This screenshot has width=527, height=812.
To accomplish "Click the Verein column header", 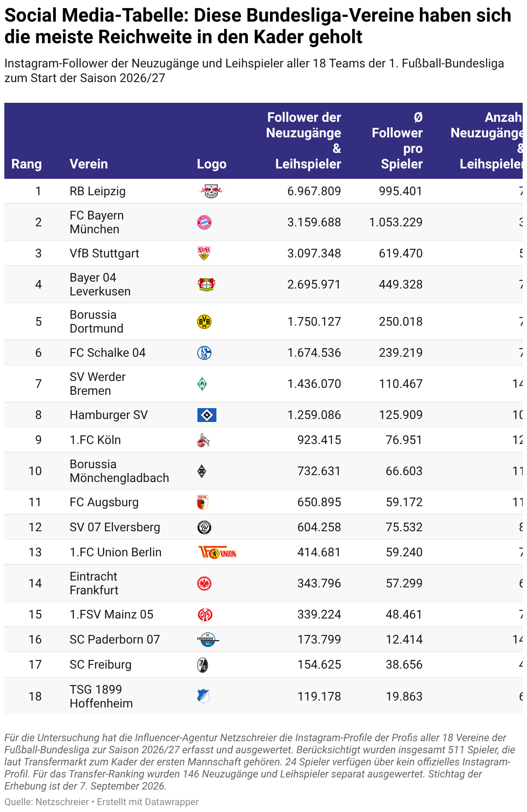I will 89,164.
